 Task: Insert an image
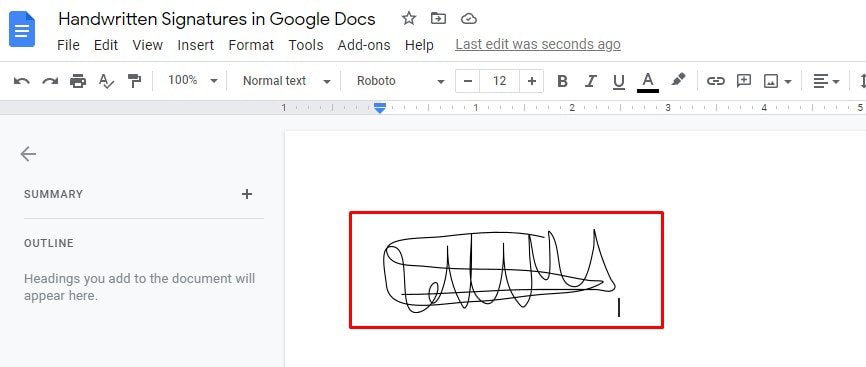(770, 82)
